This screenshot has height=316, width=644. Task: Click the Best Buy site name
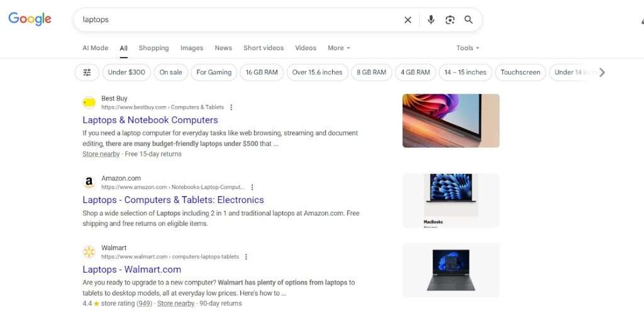(x=114, y=99)
